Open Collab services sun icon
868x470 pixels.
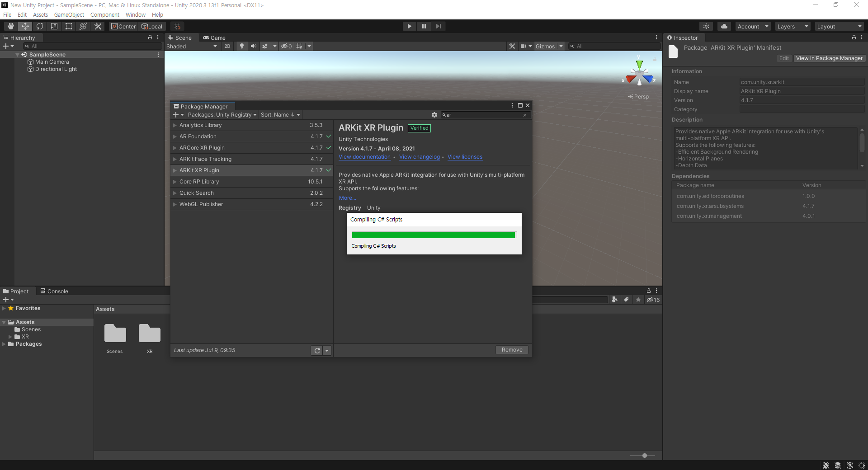[x=706, y=26]
